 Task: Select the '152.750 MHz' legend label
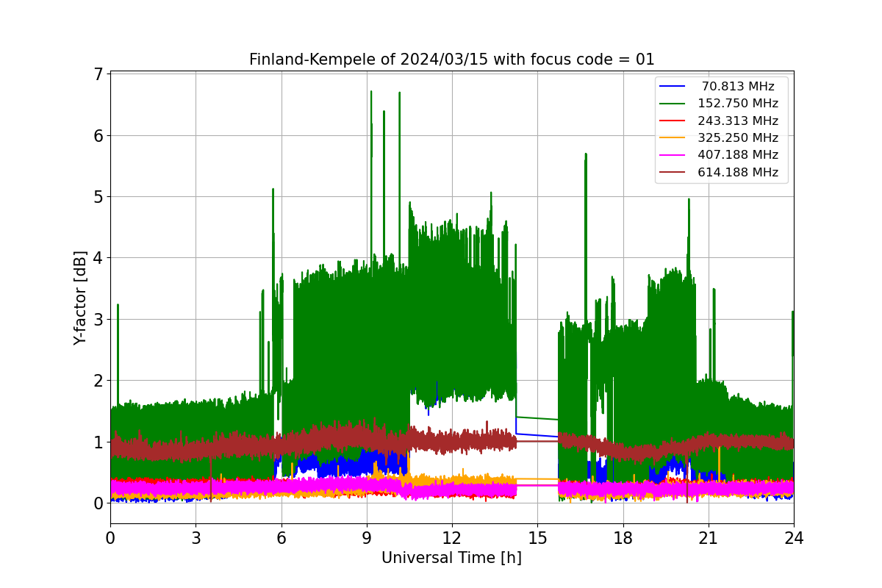(x=738, y=104)
